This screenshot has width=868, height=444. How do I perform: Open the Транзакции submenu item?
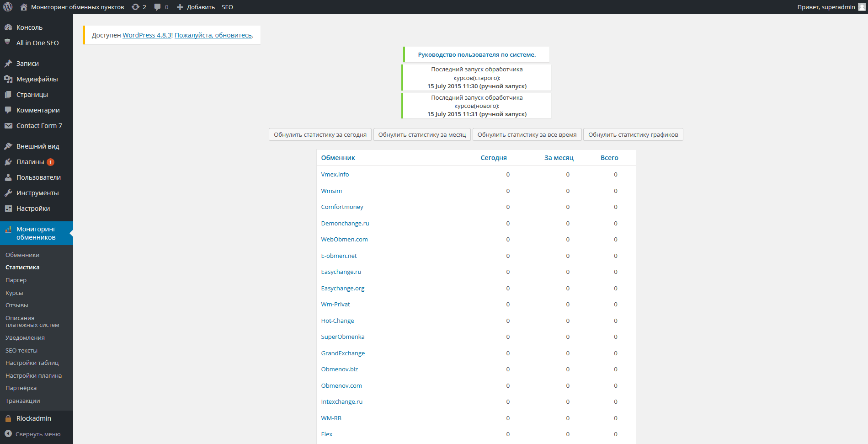point(23,401)
